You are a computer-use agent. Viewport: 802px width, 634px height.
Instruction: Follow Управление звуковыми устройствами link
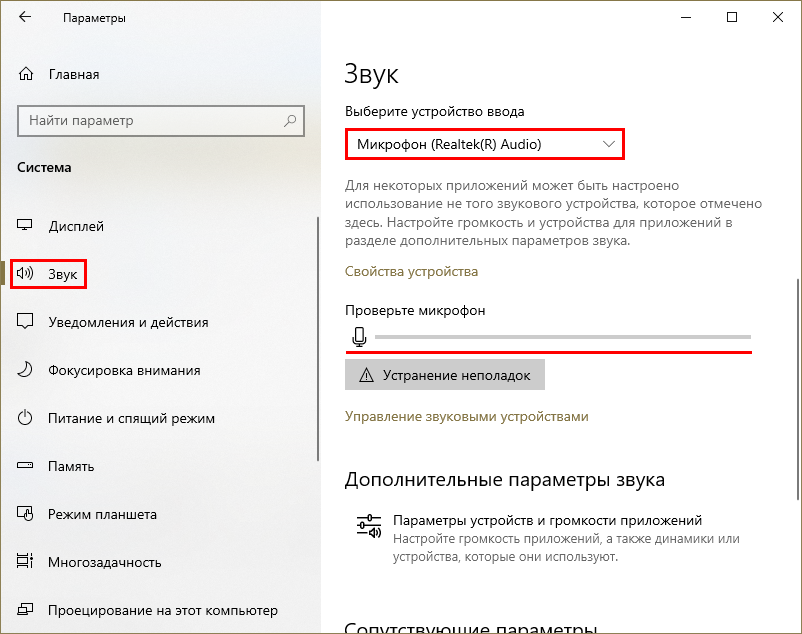(466, 416)
